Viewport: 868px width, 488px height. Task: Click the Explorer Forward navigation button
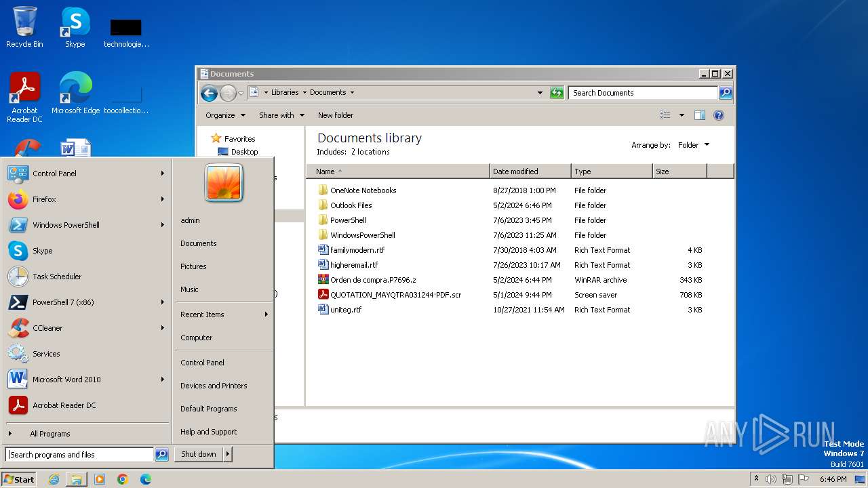(229, 93)
